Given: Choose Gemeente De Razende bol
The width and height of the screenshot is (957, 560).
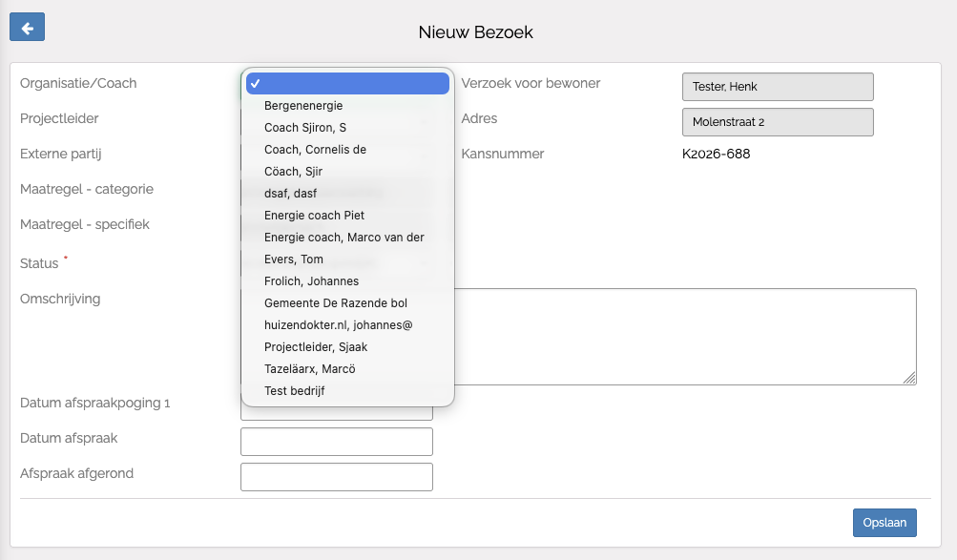Looking at the screenshot, I should pyautogui.click(x=335, y=303).
